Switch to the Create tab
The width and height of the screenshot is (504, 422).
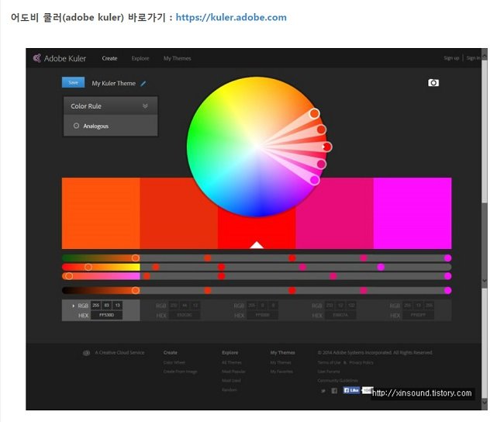click(109, 58)
